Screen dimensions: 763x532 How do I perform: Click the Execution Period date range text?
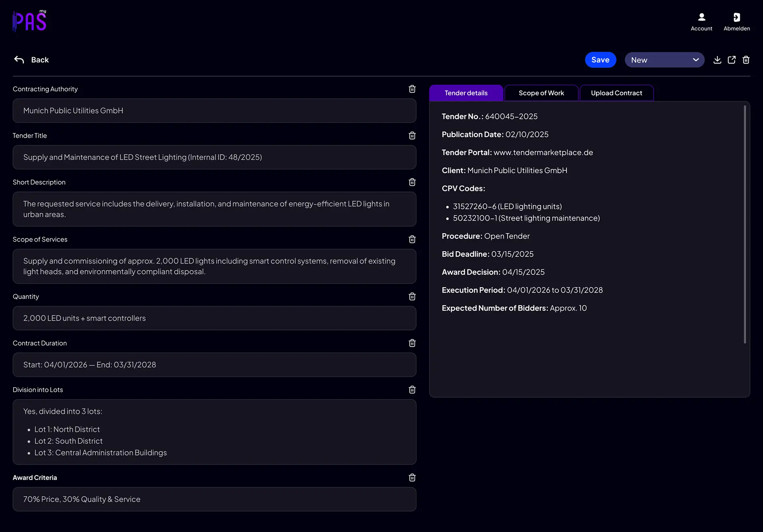tap(522, 290)
